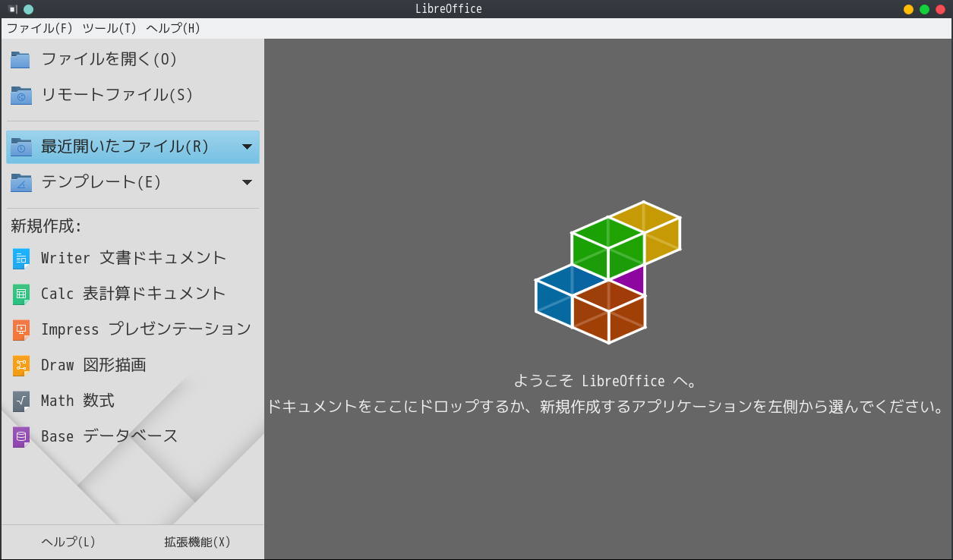953x560 pixels.
Task: Maximize the window with the green button
Action: point(924,9)
